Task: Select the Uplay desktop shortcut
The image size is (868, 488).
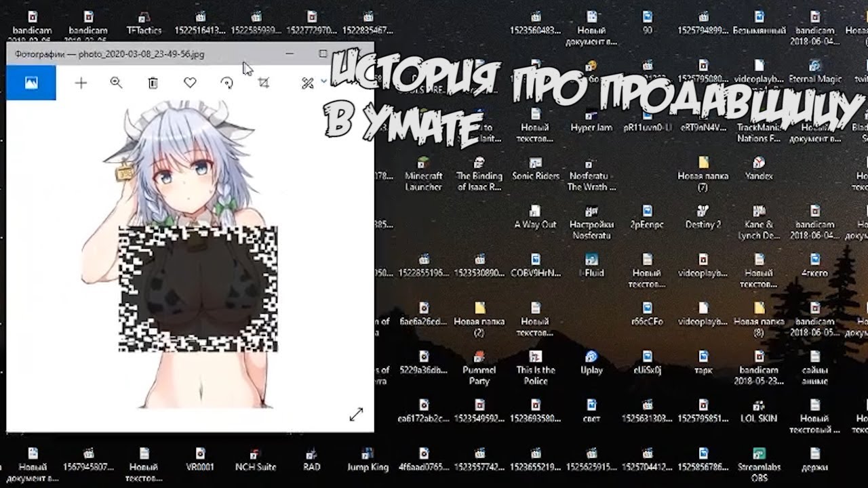Action: tap(591, 363)
